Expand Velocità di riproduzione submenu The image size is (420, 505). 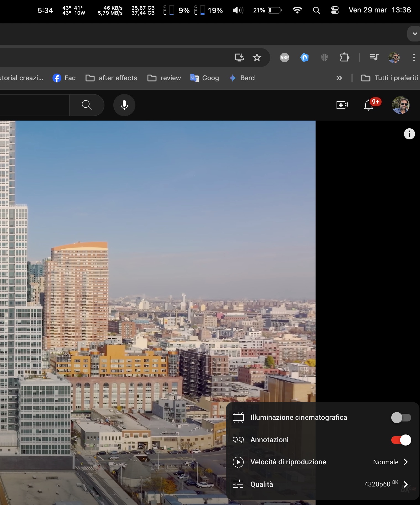[321, 462]
